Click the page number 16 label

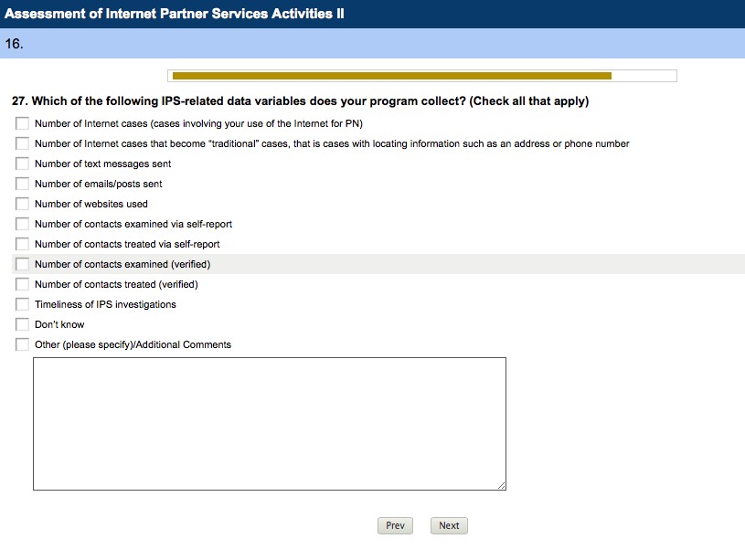[x=14, y=43]
